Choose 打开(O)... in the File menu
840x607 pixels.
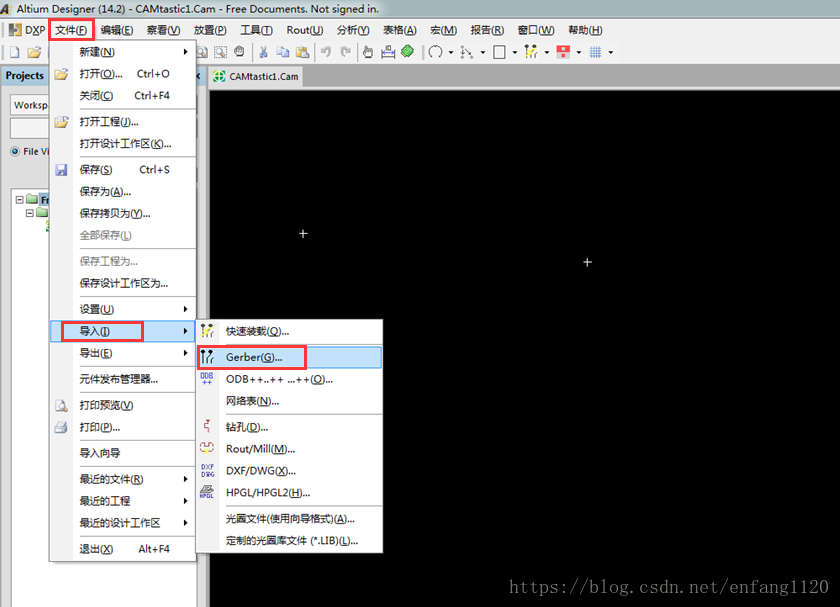click(123, 73)
